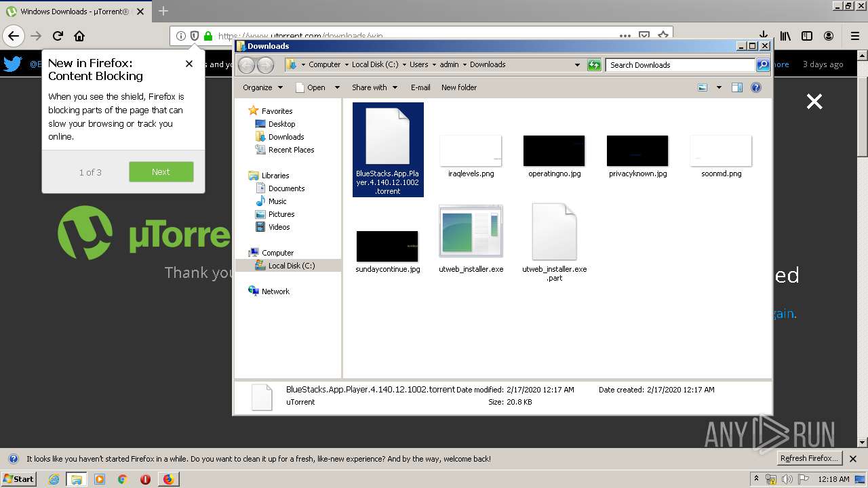Open Recent Places in navigation pane

click(x=291, y=150)
